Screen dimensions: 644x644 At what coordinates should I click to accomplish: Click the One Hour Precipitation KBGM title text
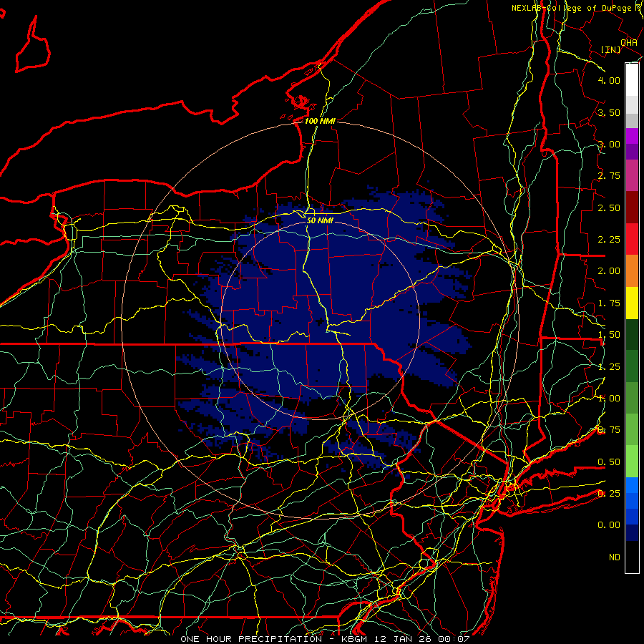point(325,639)
